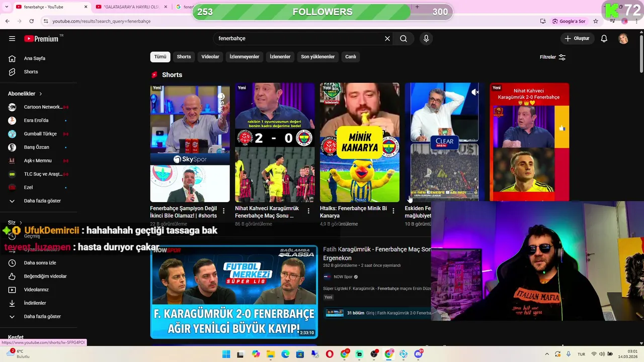
Task: Open the YouTube hamburger guide menu
Action: 12,39
